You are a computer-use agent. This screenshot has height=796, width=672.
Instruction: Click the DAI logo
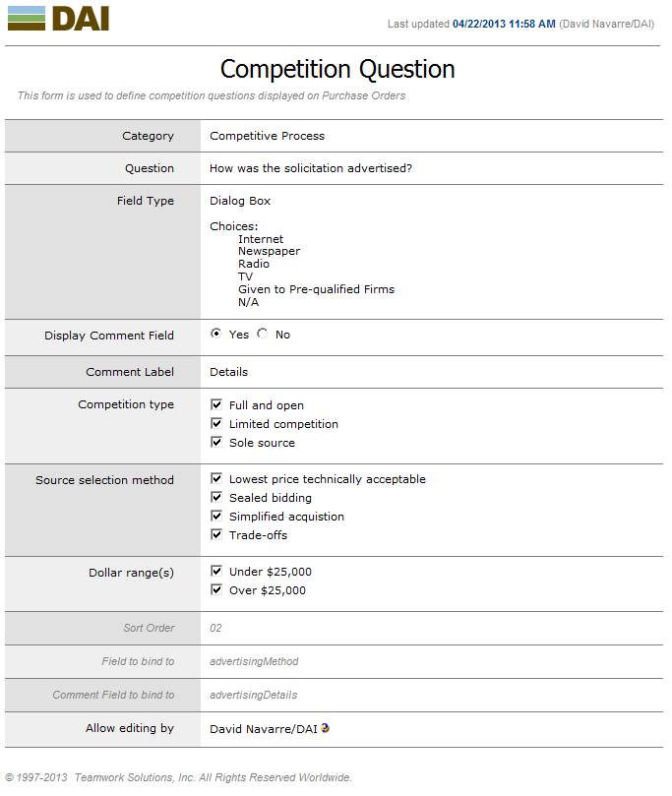[58, 19]
